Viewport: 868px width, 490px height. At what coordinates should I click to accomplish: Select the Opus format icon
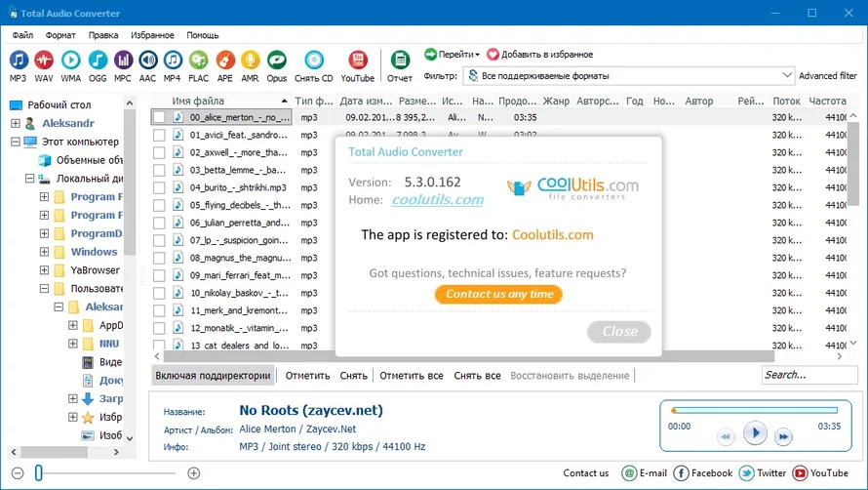276,60
